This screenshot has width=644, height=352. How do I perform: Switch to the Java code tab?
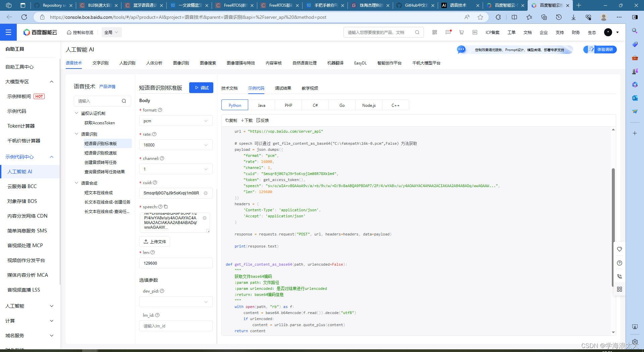click(262, 105)
